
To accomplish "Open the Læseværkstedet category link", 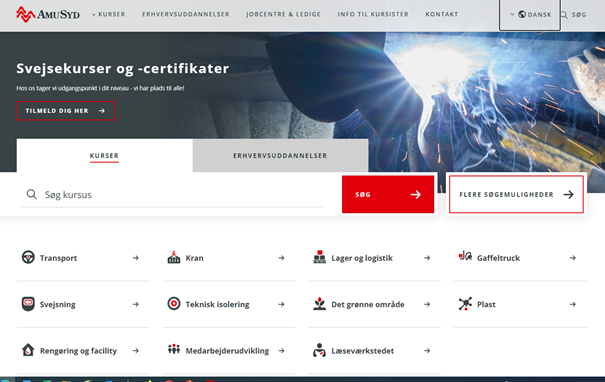I will pos(374,351).
